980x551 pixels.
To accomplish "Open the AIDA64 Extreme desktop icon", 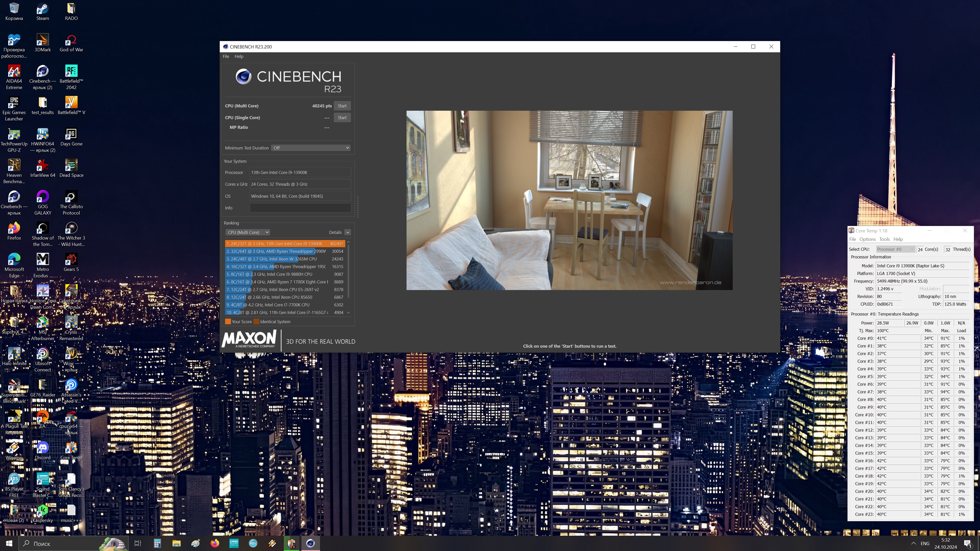I will pyautogui.click(x=14, y=71).
